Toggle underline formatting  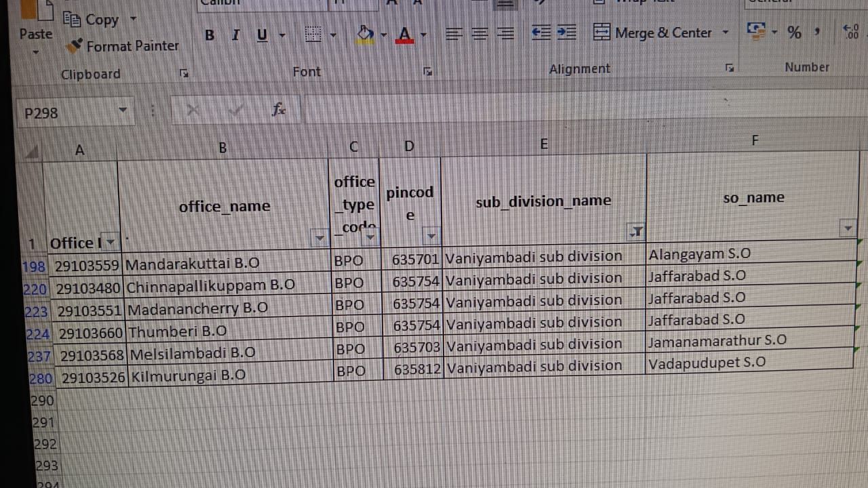coord(262,35)
